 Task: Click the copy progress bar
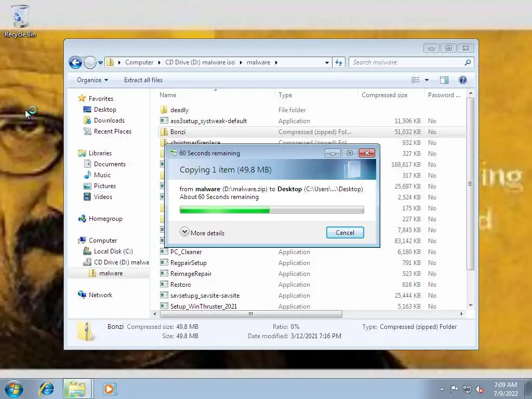click(272, 210)
